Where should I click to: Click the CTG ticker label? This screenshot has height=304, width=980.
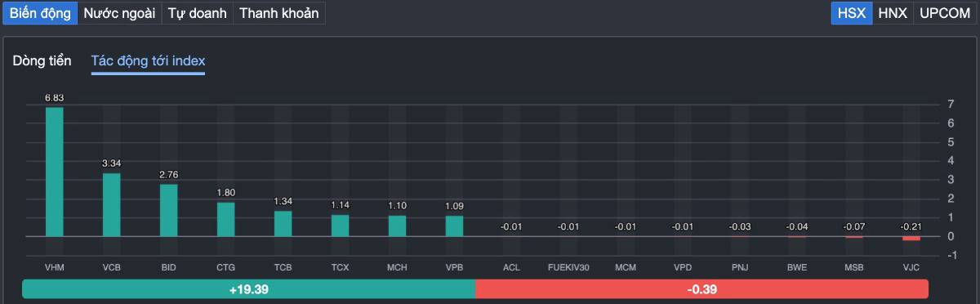(225, 267)
